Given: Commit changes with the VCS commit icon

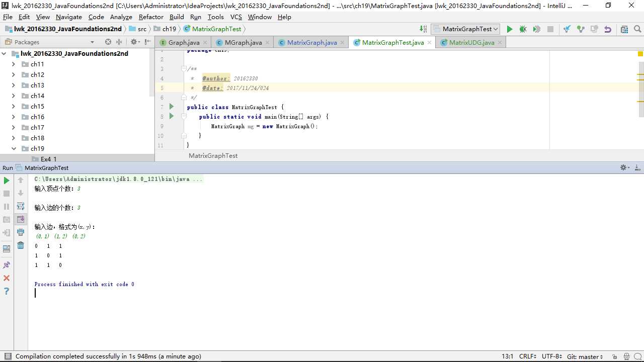Looking at the screenshot, I should pyautogui.click(x=581, y=29).
